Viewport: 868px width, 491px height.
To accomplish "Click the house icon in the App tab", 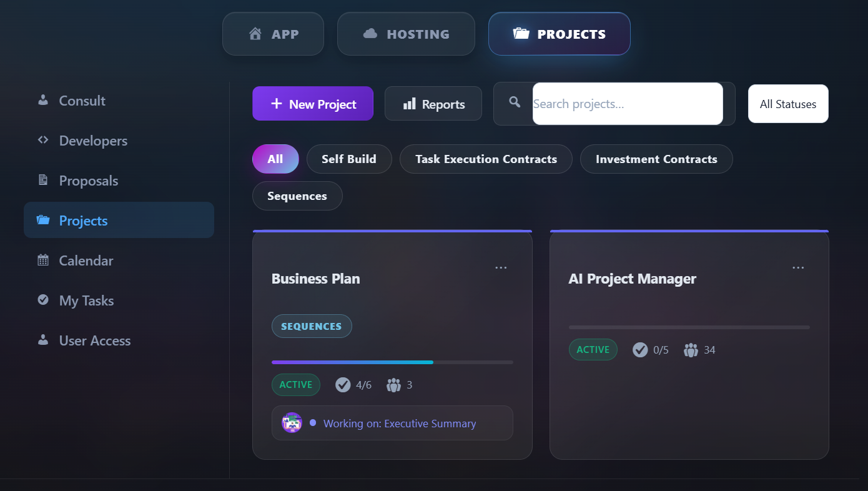I will coord(255,34).
